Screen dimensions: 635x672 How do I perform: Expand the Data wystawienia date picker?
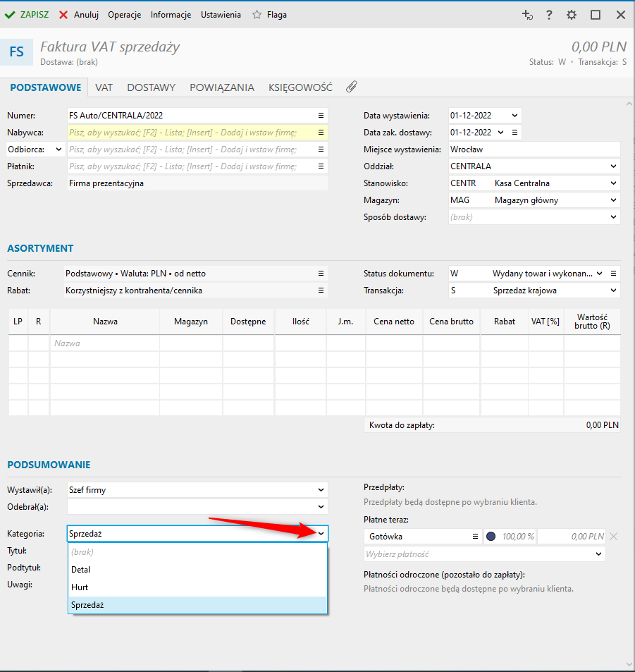tap(514, 115)
